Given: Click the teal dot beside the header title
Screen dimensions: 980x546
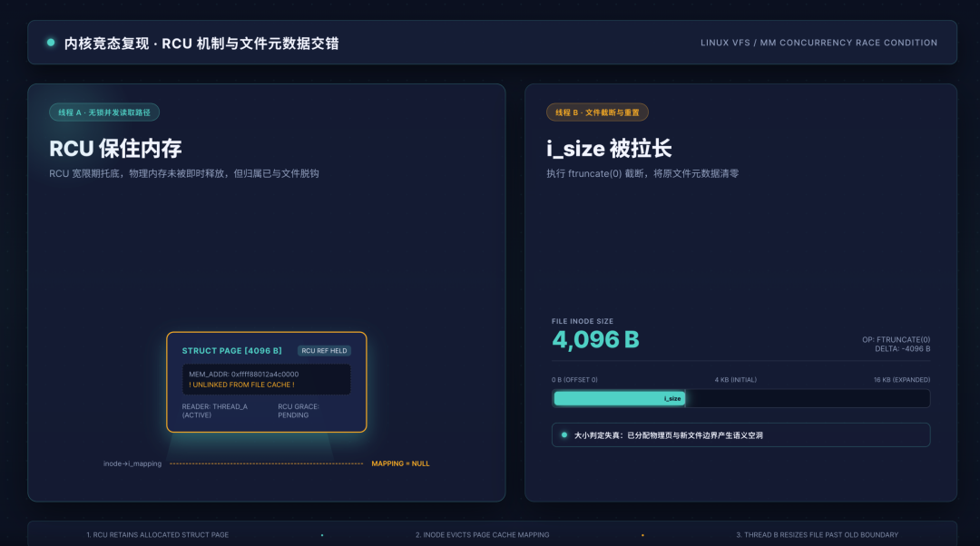Looking at the screenshot, I should 51,43.
